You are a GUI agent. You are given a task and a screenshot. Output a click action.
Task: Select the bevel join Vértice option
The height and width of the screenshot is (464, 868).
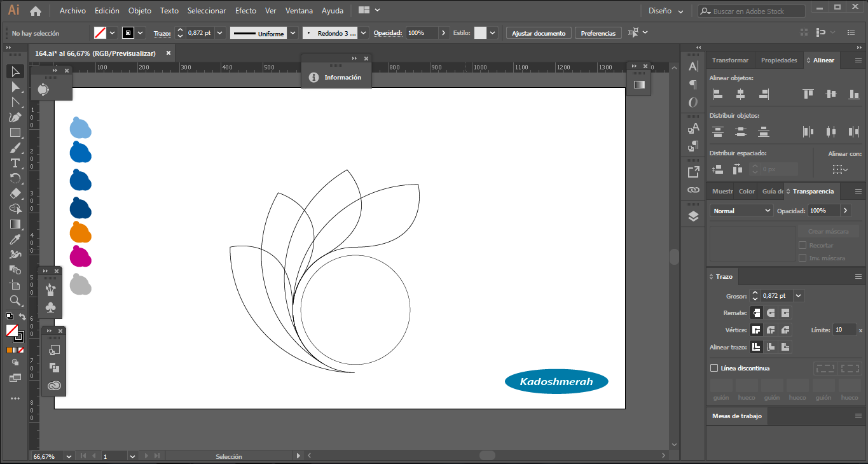786,330
